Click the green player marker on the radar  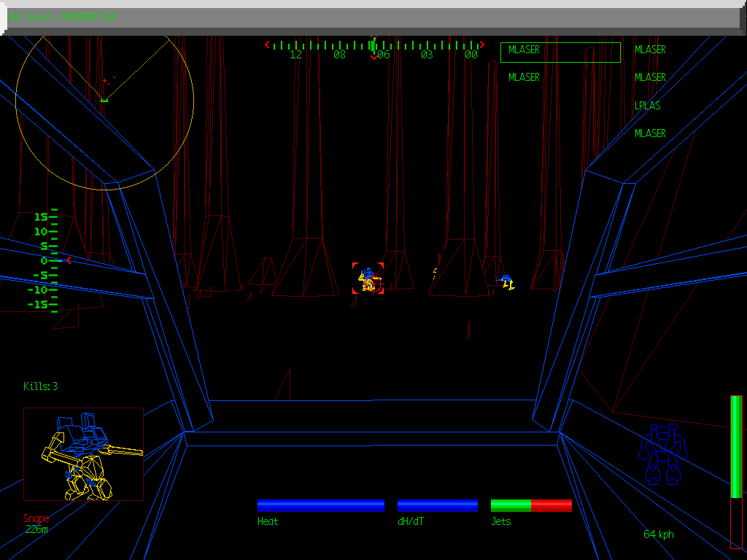(x=104, y=99)
